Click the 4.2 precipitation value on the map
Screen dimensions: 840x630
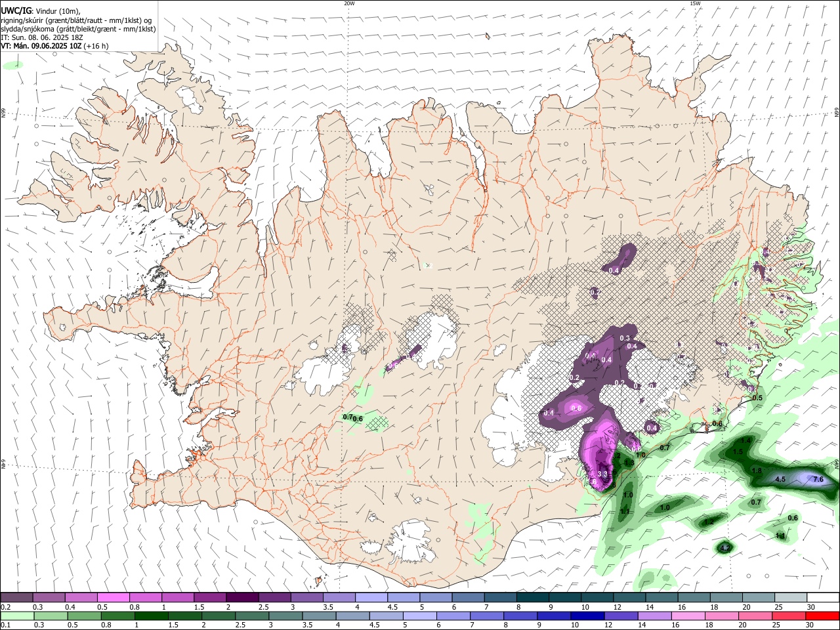coord(725,548)
